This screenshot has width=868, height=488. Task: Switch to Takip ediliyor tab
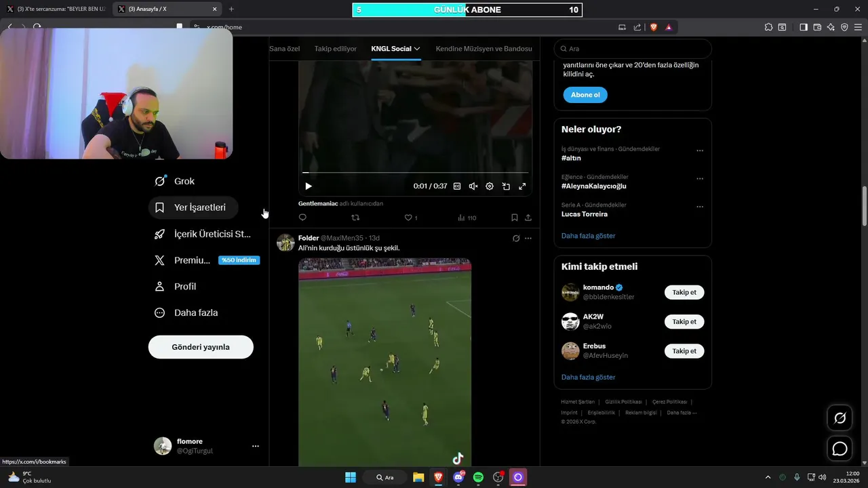(335, 49)
